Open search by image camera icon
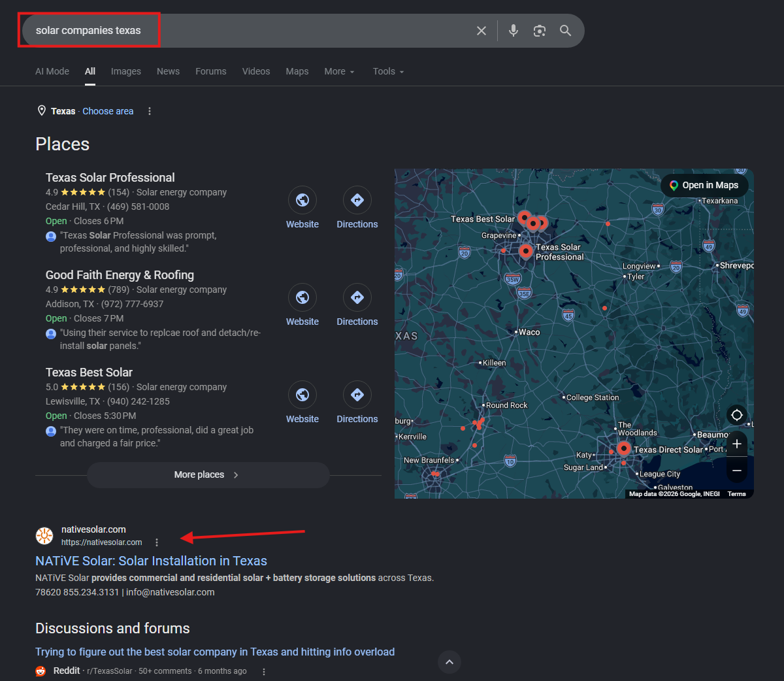 click(540, 31)
